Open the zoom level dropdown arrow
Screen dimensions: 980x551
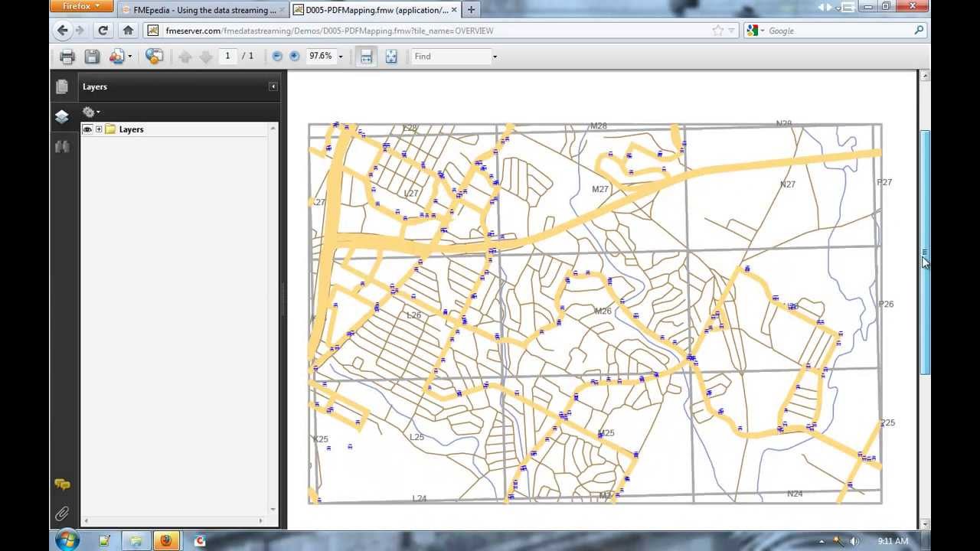[x=341, y=57]
